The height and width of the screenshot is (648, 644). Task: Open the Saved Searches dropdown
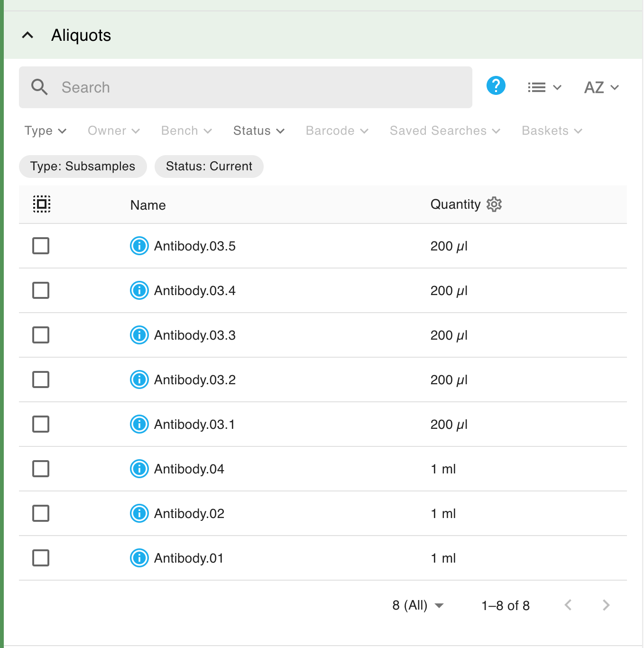445,130
